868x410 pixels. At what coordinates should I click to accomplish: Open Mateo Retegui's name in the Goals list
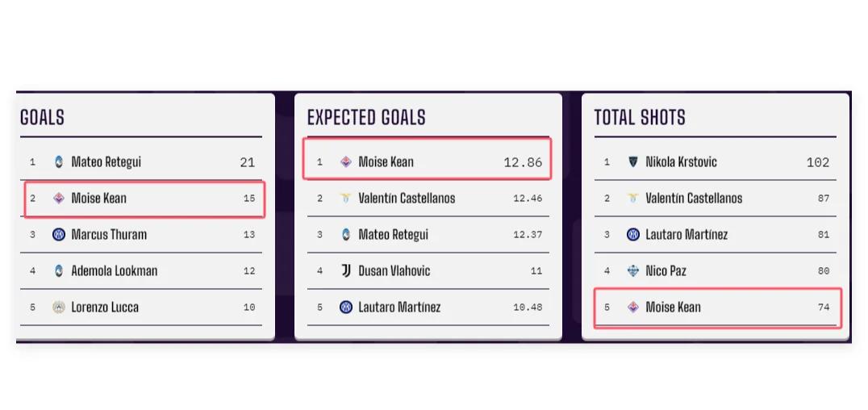(106, 162)
